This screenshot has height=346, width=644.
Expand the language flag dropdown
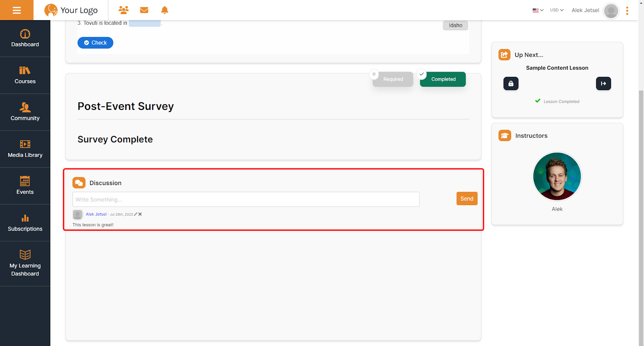(538, 10)
